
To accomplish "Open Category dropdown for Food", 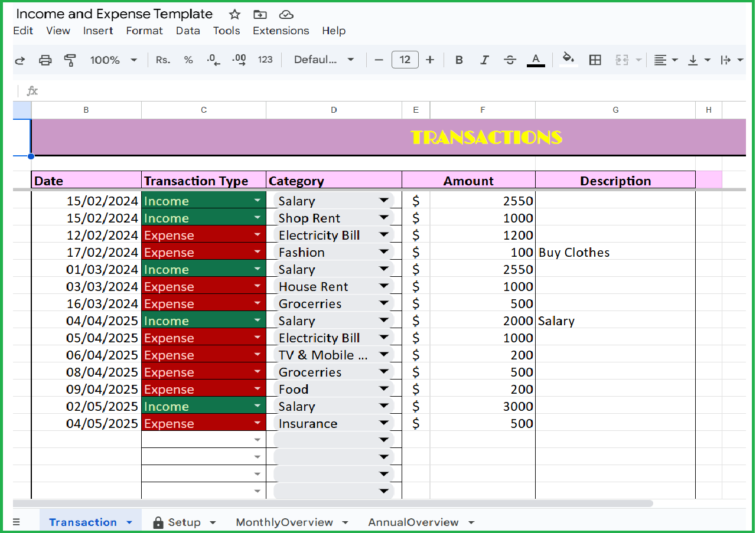I will 384,389.
